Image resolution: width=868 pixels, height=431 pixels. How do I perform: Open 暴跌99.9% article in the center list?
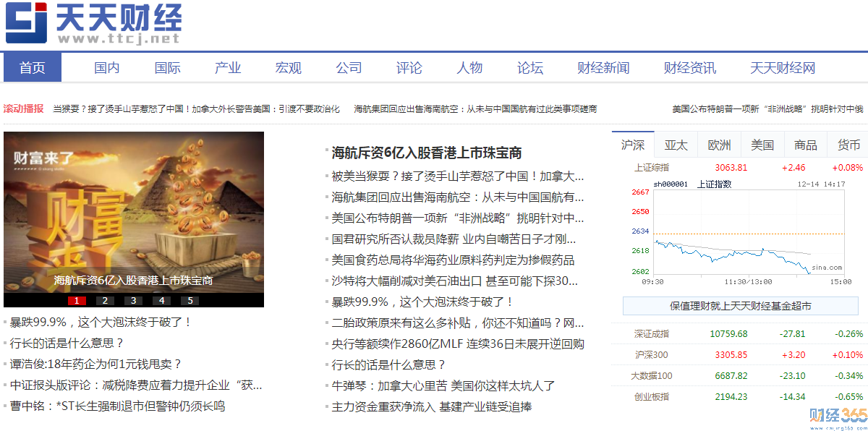422,302
